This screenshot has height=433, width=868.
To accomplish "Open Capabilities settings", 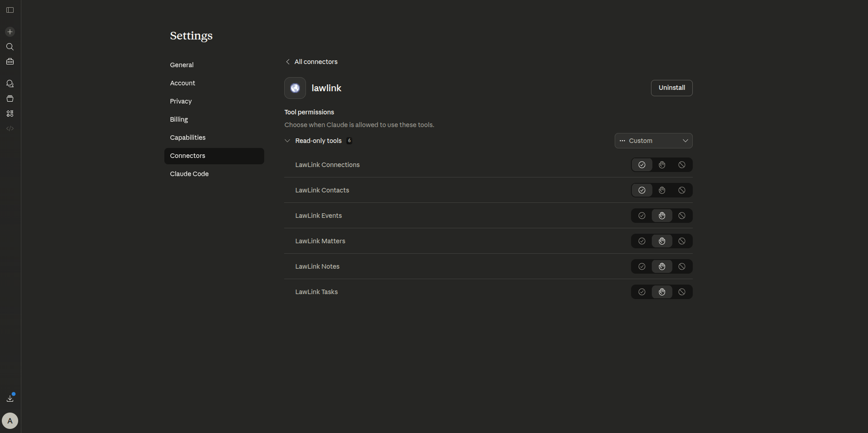I will (x=214, y=138).
